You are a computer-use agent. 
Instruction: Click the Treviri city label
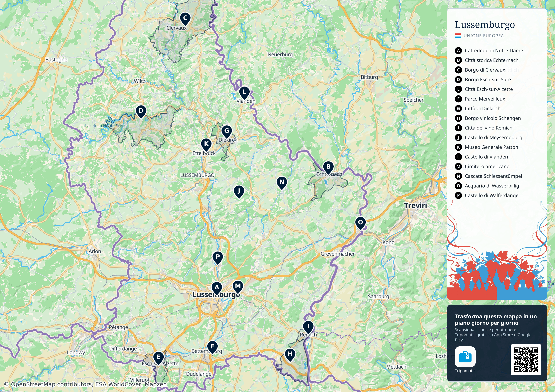(415, 205)
